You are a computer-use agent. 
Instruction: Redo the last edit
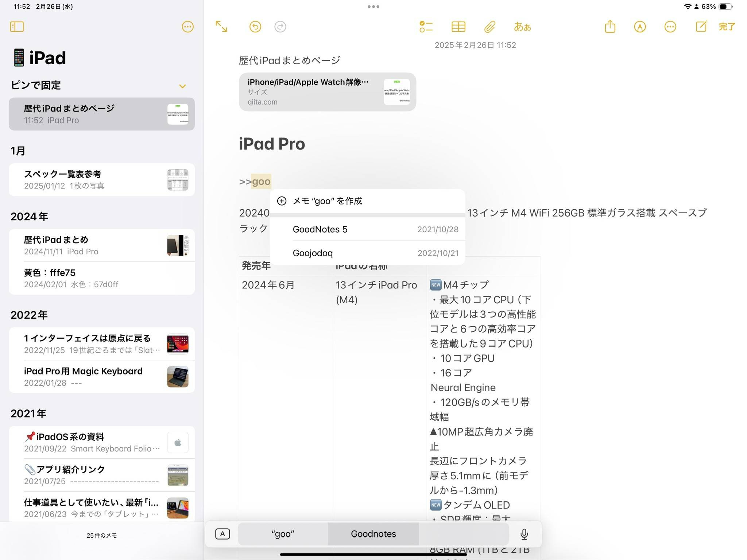pos(280,27)
